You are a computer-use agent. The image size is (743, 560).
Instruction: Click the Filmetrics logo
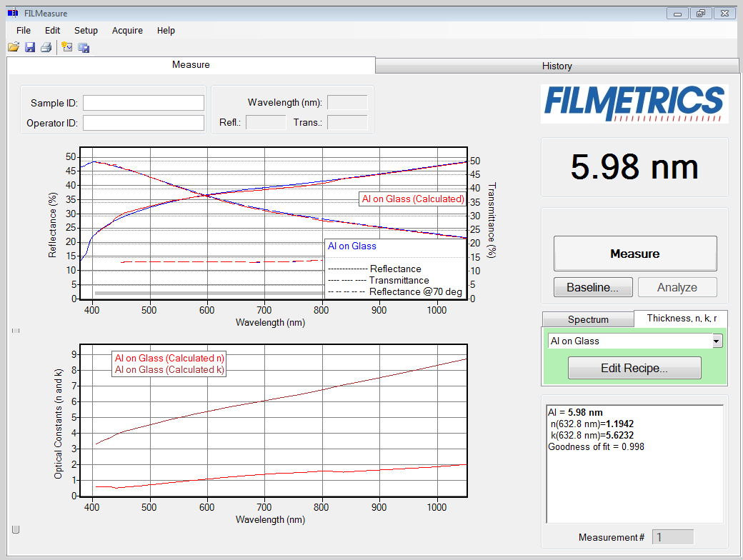coord(634,104)
